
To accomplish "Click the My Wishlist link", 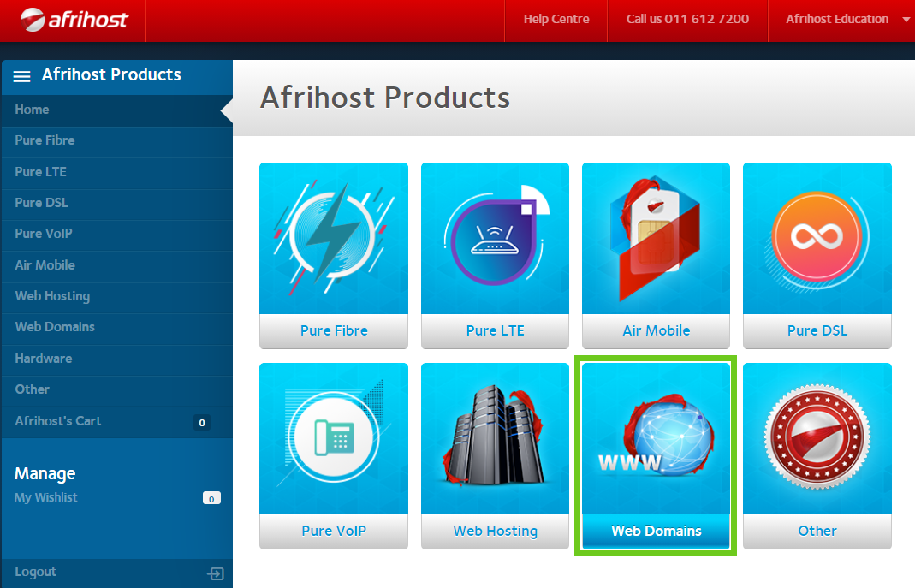I will pos(46,497).
